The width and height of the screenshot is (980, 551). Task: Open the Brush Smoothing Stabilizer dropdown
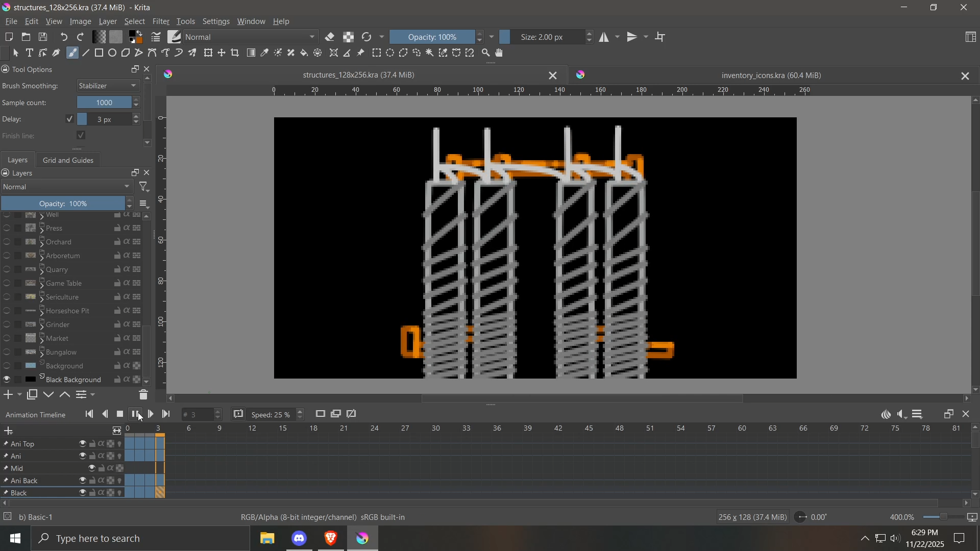pyautogui.click(x=108, y=86)
